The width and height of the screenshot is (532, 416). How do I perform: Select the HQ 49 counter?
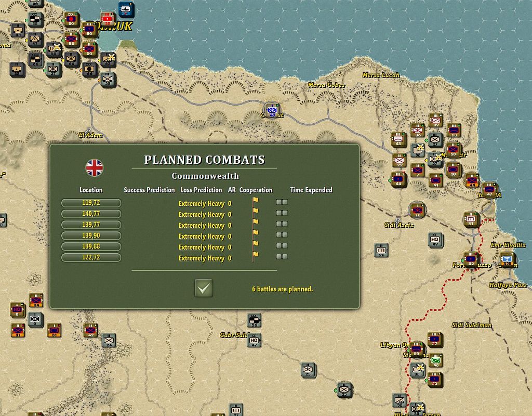pos(435,240)
